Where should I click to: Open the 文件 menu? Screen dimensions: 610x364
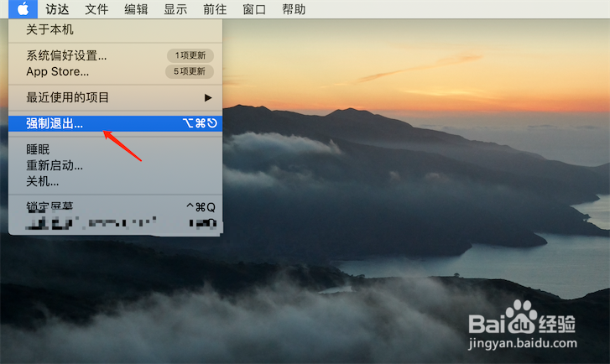coord(96,9)
